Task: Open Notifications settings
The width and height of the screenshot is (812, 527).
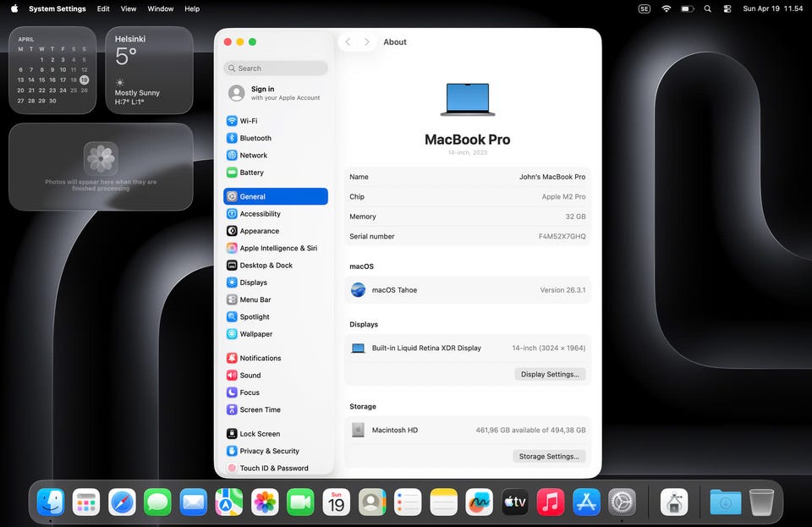Action: (x=276, y=358)
